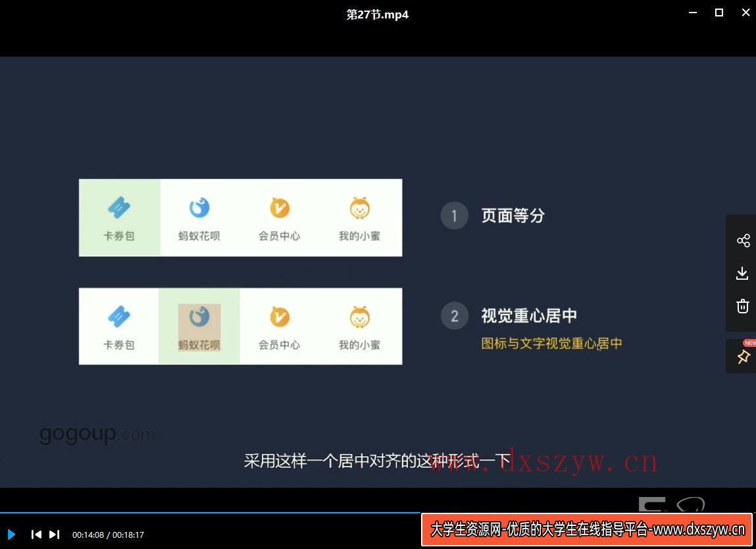
Task: Click the 00:14:08 / 00:18:17 time display
Action: click(x=108, y=535)
